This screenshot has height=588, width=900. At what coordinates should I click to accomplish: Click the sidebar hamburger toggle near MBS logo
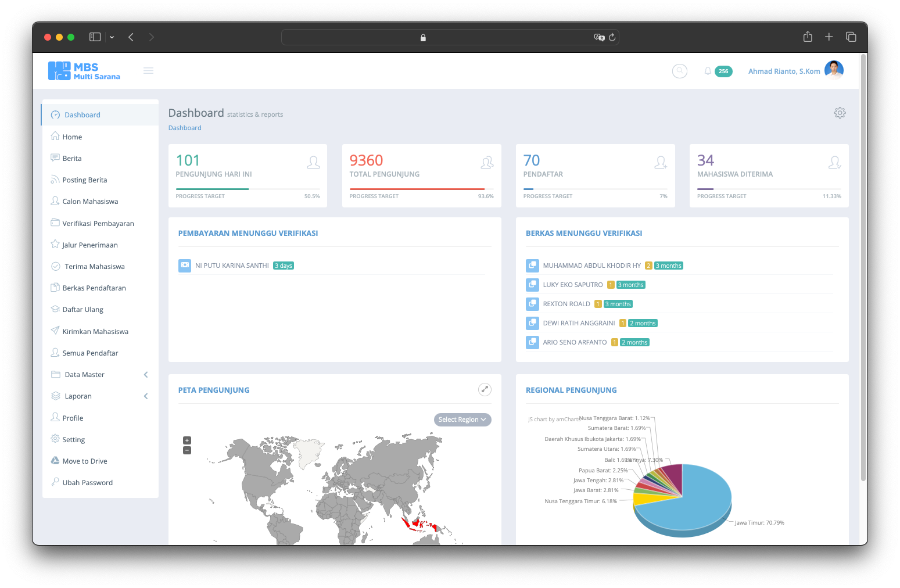148,70
